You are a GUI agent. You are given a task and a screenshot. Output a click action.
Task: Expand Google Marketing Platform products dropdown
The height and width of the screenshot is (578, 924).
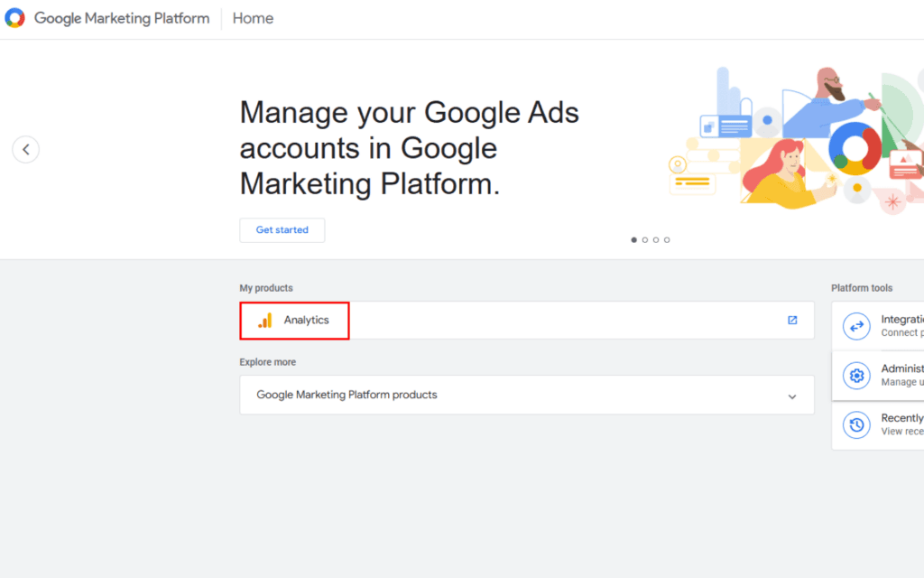tap(527, 396)
